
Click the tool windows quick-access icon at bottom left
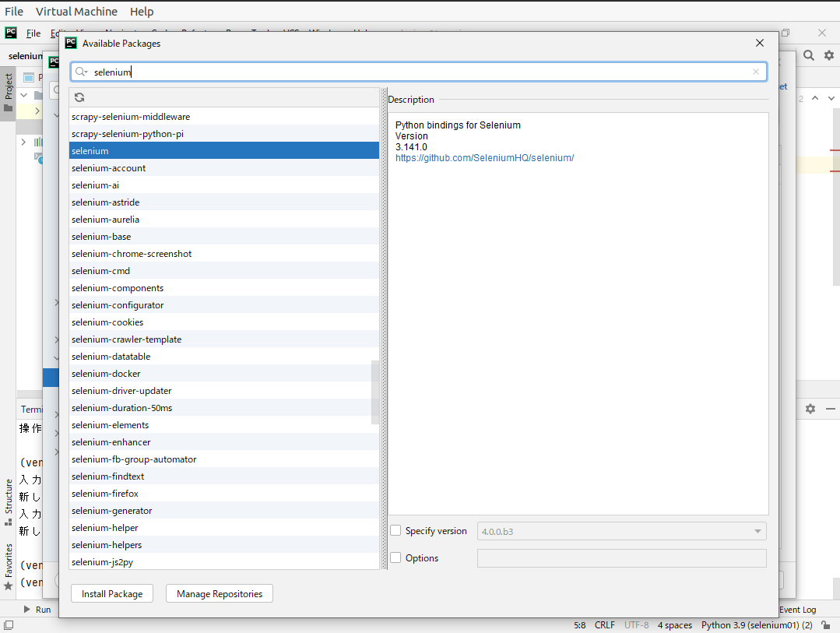(x=8, y=624)
